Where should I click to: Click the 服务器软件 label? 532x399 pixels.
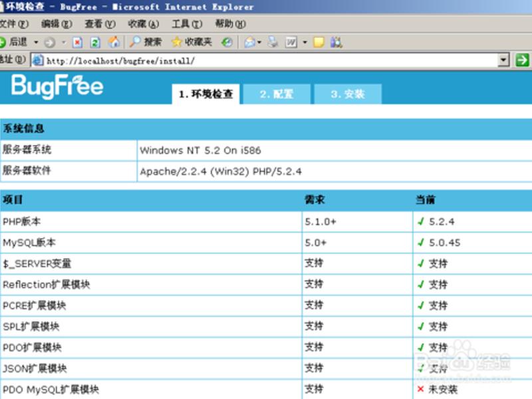tap(27, 170)
